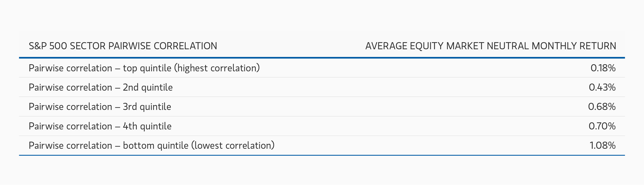Viewport: 644px width, 185px height.
Task: Click the thin blue line at table bottom
Action: pyautogui.click(x=322, y=155)
